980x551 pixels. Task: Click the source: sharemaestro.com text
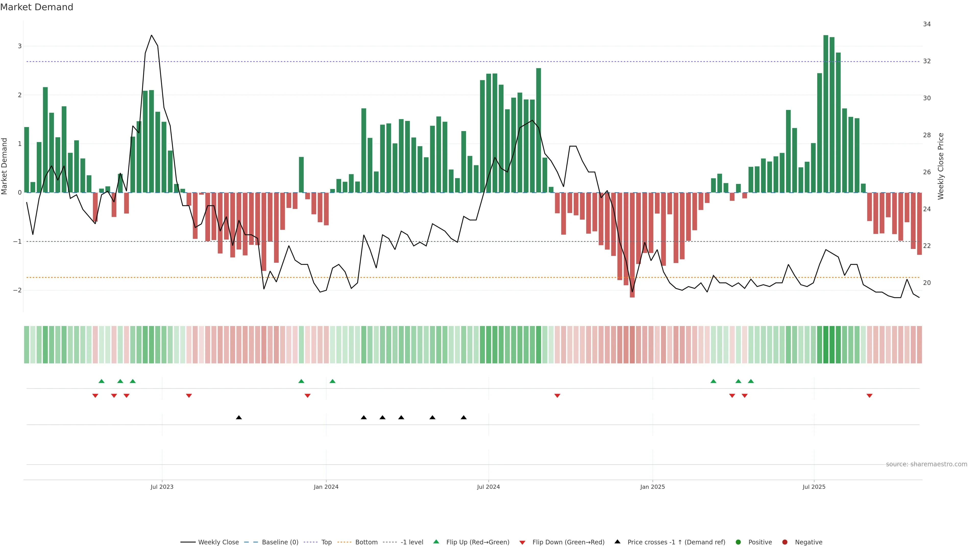click(926, 464)
